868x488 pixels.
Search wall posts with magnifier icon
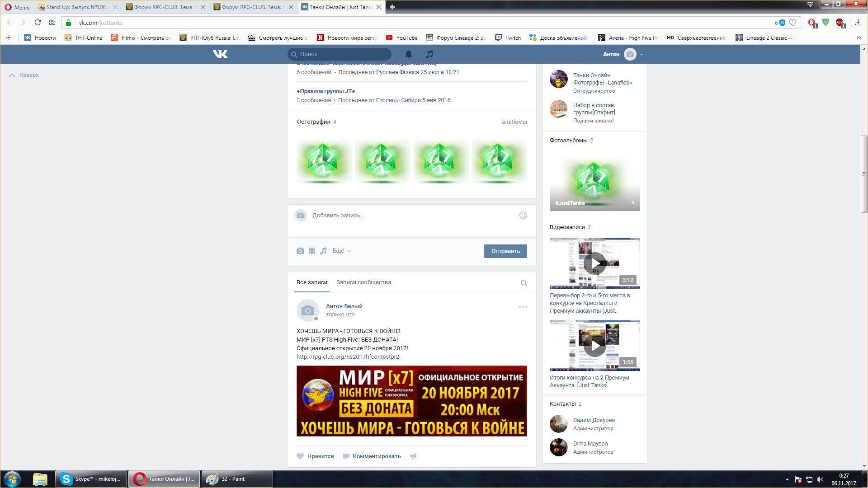(524, 283)
